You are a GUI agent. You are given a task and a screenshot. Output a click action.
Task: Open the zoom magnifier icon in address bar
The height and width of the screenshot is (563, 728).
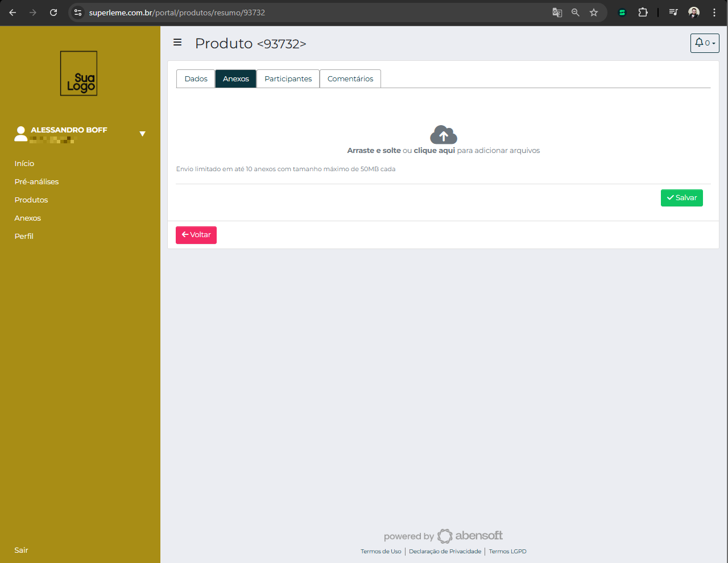tap(576, 13)
